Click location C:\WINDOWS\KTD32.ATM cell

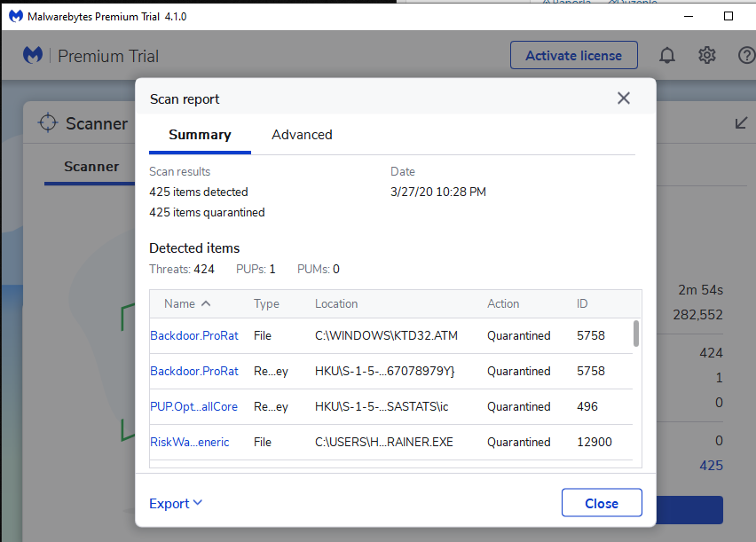tap(386, 335)
